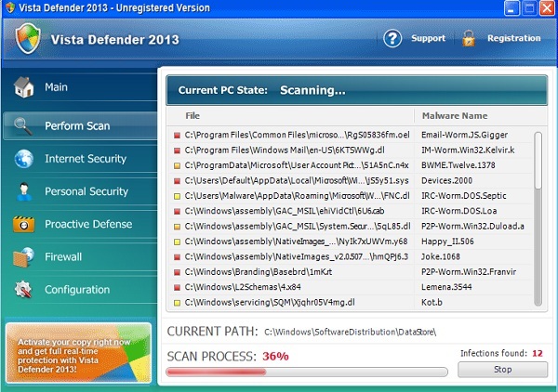Maximize the Vista Defender window
This screenshot has height=392, width=558.
click(529, 8)
